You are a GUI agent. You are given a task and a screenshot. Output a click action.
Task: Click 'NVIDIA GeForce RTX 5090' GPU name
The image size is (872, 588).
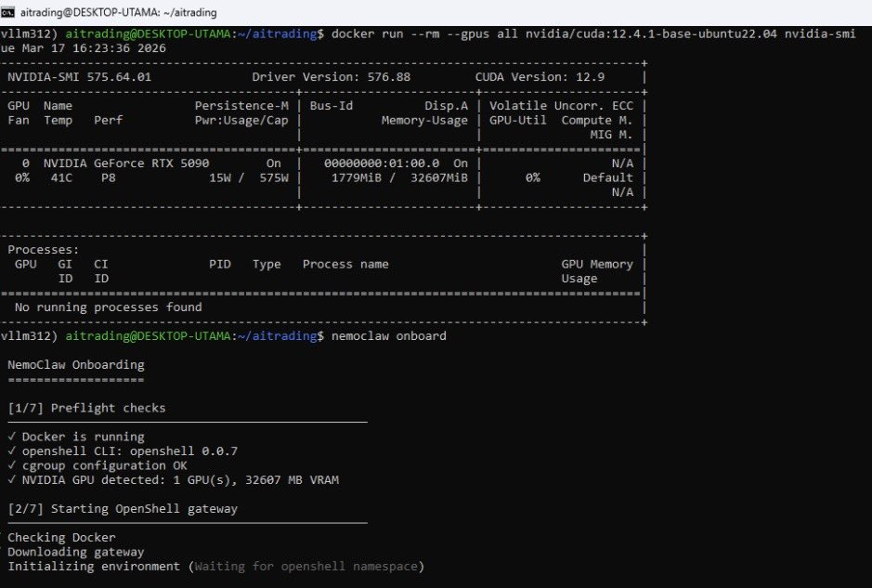click(126, 163)
